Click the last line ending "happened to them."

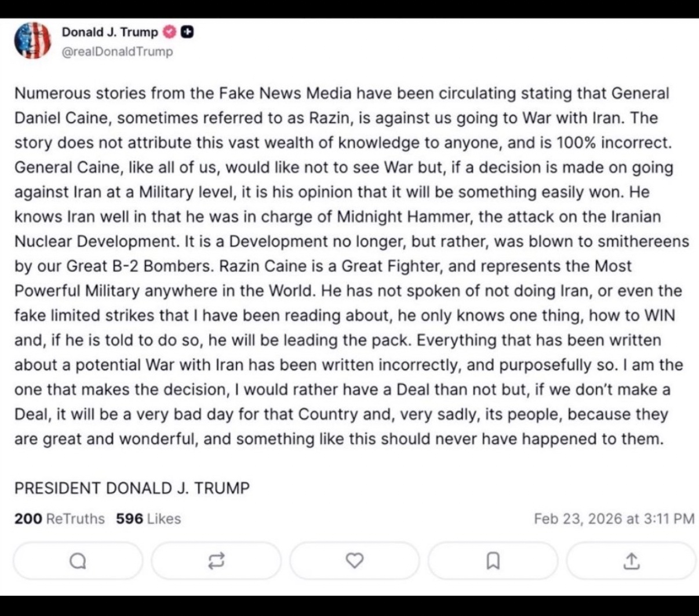[338, 439]
